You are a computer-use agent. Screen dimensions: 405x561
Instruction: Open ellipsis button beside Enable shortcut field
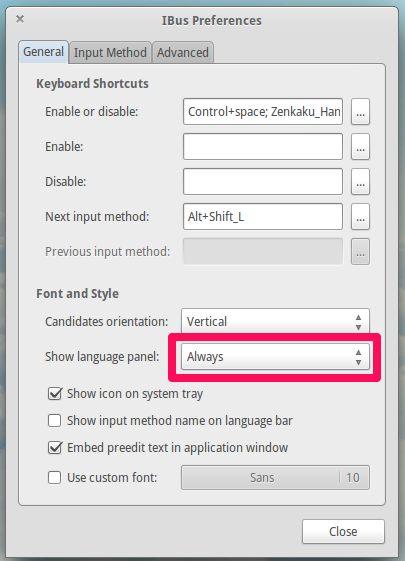click(x=360, y=147)
